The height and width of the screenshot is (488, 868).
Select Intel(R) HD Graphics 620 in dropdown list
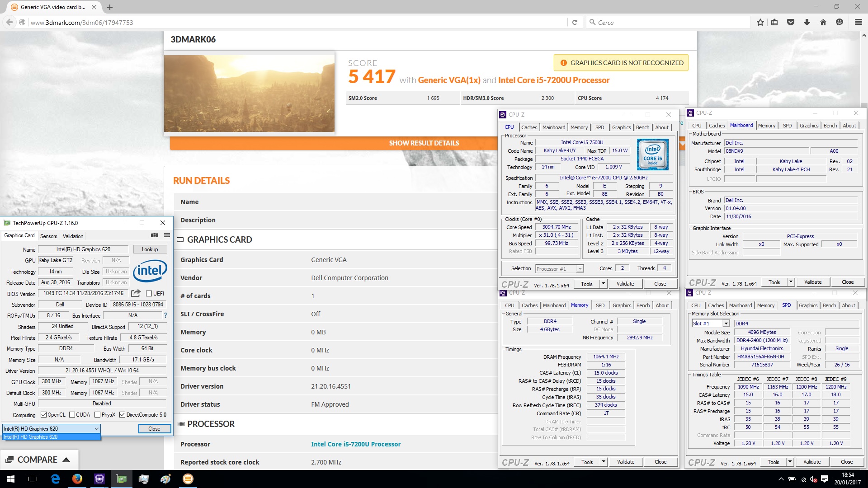52,437
